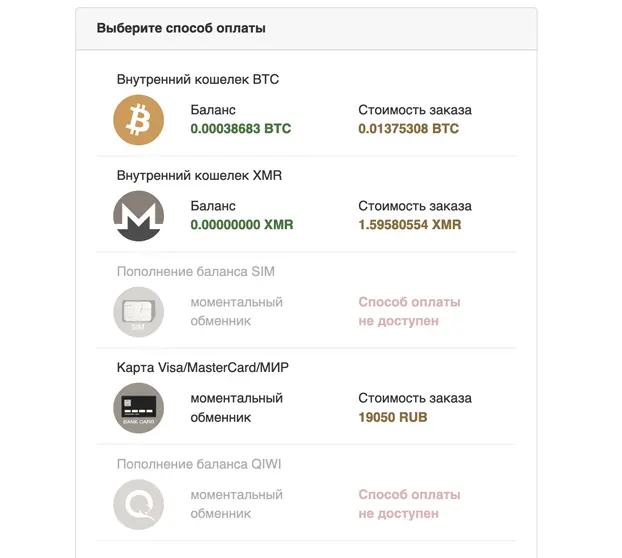Click the QIWI "Способ оплаты не доступен" notice

409,504
